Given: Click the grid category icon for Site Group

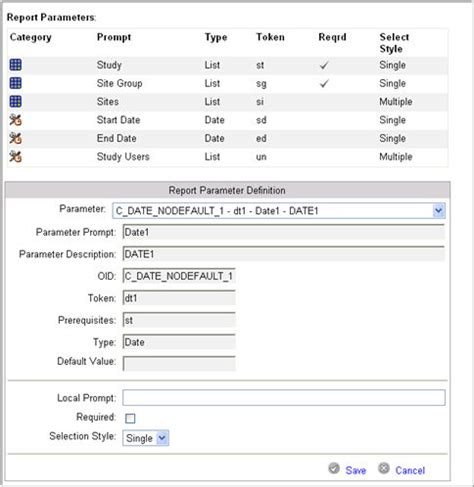Looking at the screenshot, I should coord(15,83).
